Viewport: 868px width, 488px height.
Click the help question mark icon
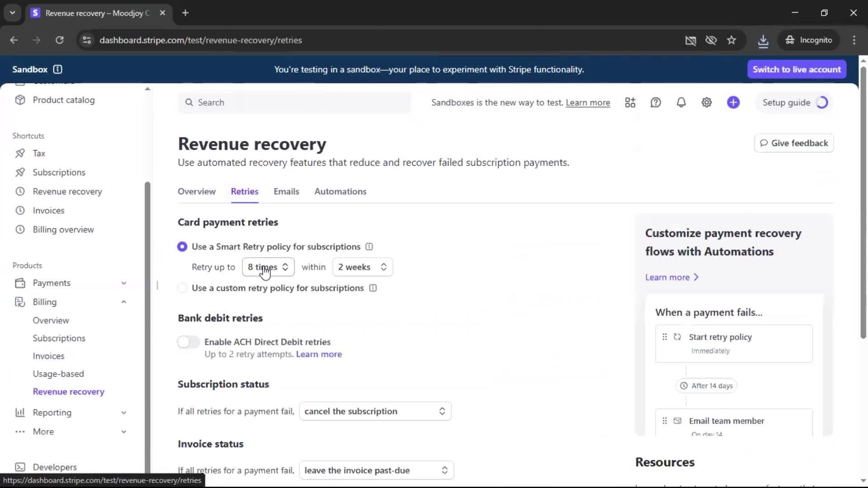[656, 103]
